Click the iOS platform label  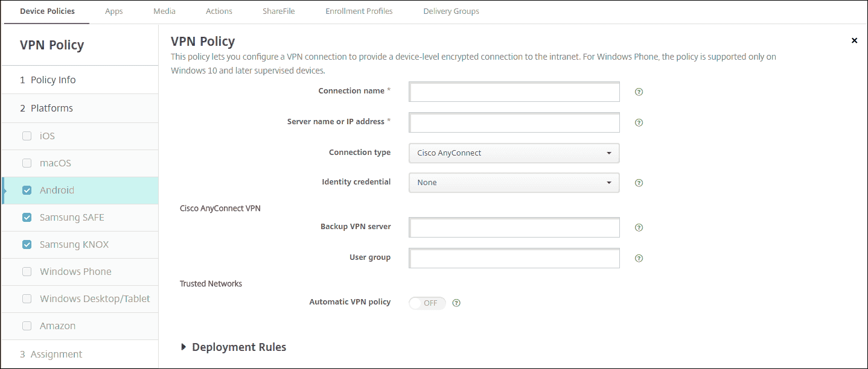[x=47, y=136]
